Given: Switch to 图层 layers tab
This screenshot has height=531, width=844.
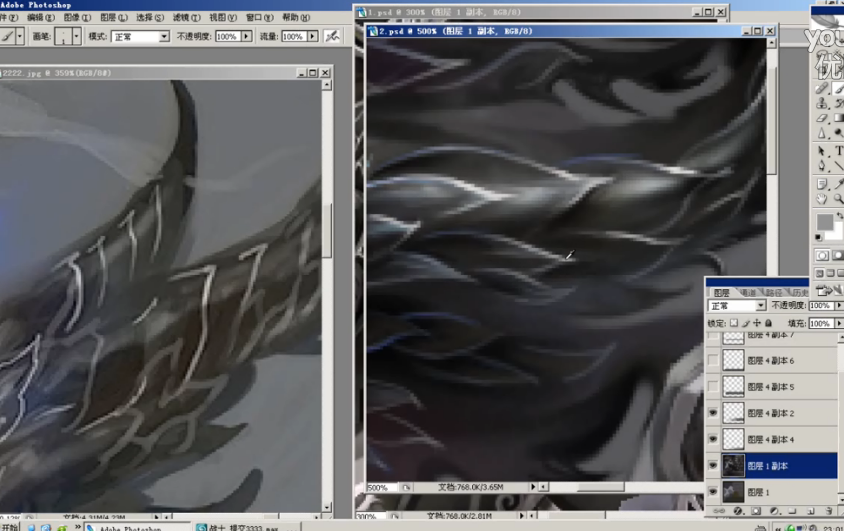Looking at the screenshot, I should 721,292.
